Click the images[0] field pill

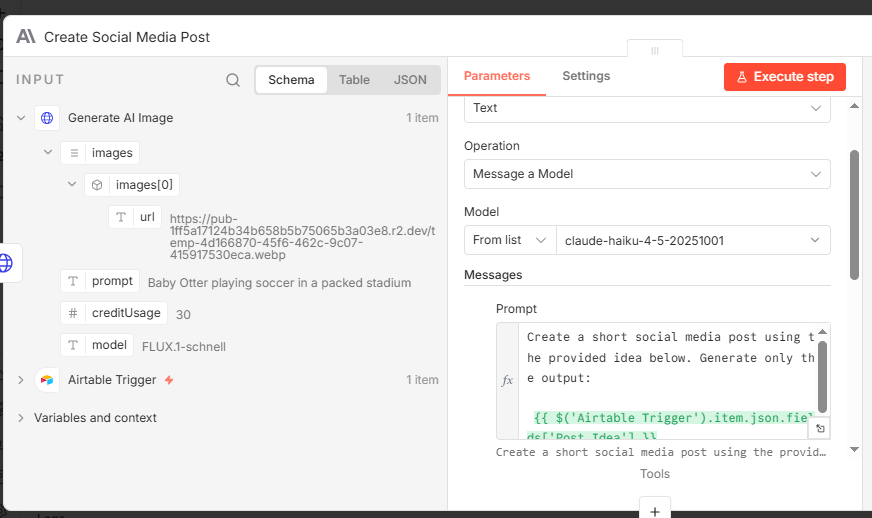click(x=132, y=185)
